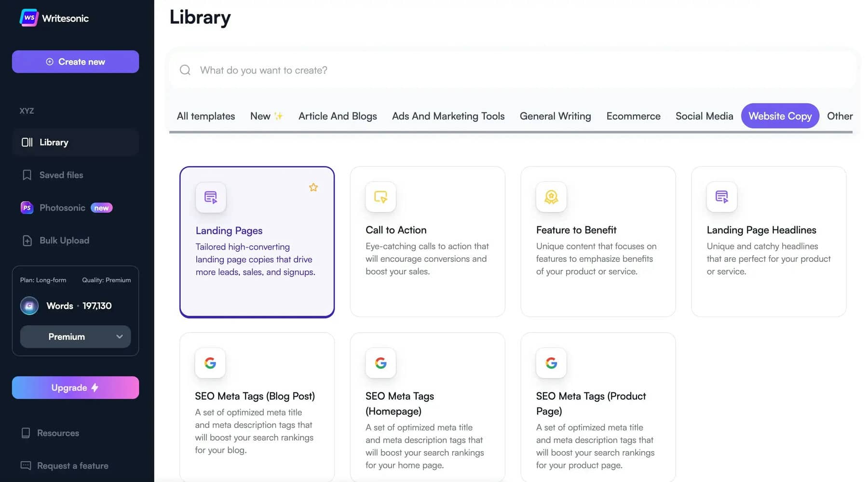
Task: Open the Social Media category
Action: coord(705,116)
